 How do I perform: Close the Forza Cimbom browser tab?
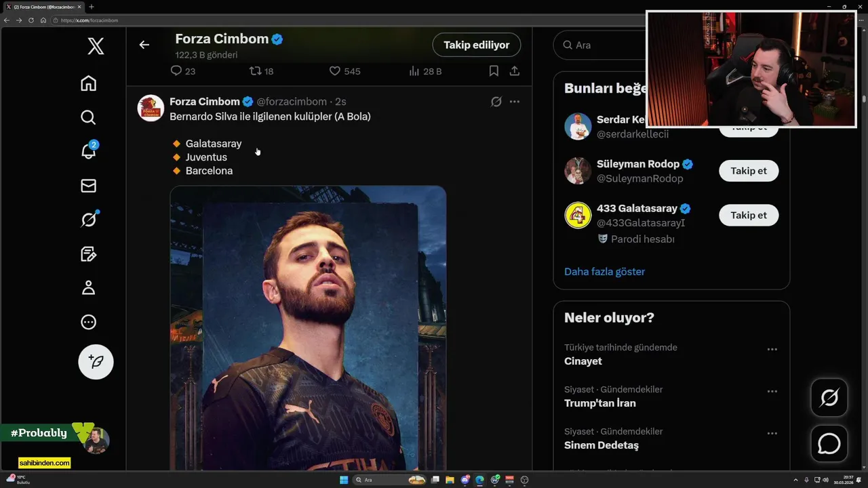(x=79, y=7)
